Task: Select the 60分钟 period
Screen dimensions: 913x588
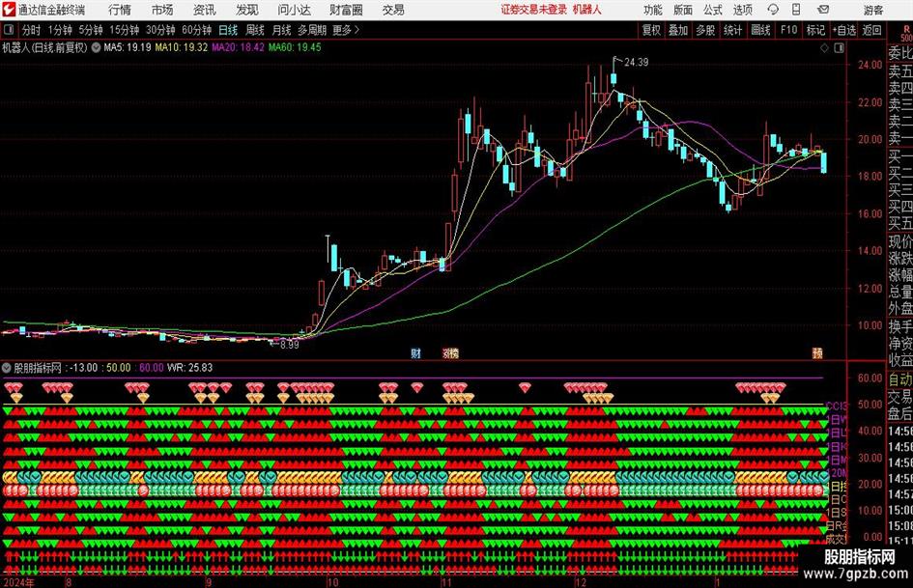Action: (196, 30)
